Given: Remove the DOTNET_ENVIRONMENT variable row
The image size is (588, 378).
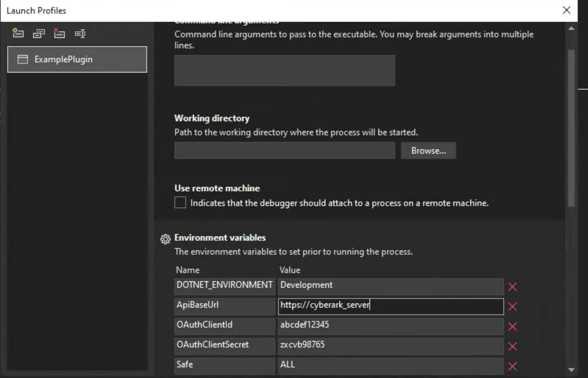Looking at the screenshot, I should [512, 287].
